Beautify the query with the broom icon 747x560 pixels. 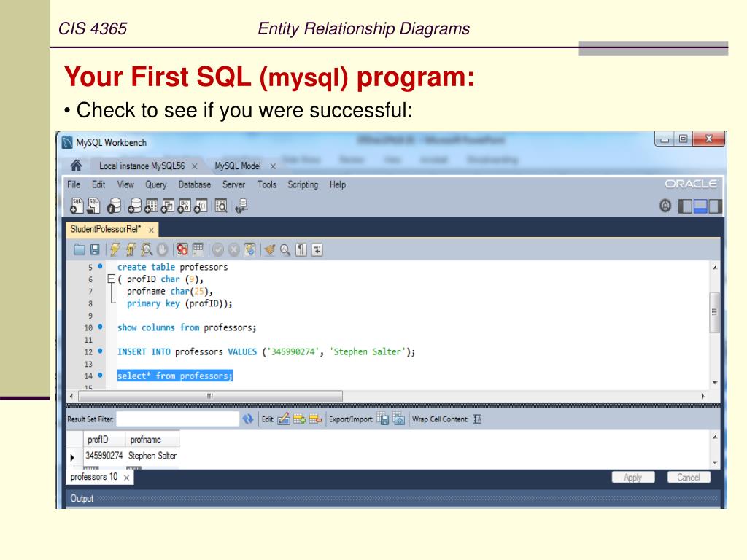pos(270,249)
